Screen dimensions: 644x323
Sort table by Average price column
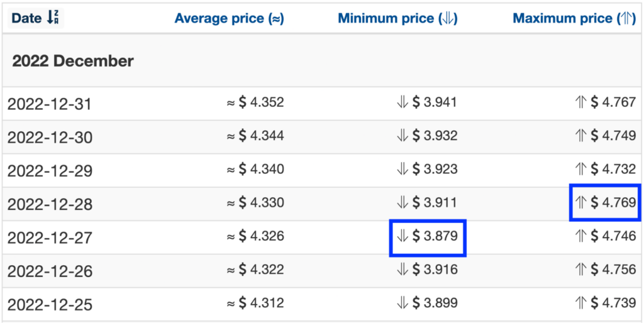(229, 18)
